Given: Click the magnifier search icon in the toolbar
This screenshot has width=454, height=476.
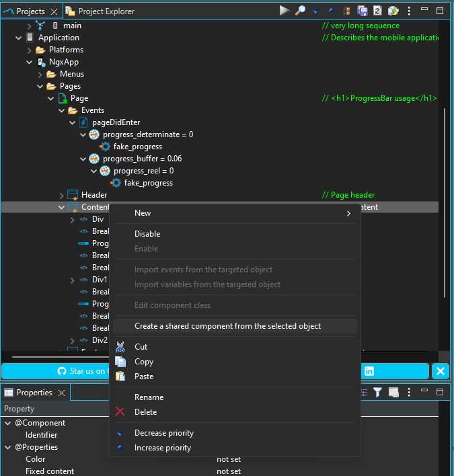Looking at the screenshot, I should pos(301,11).
